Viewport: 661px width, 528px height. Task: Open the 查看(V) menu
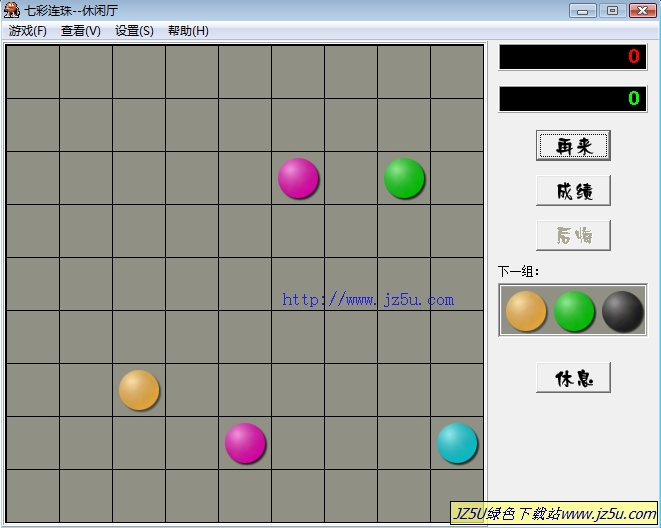tap(81, 31)
